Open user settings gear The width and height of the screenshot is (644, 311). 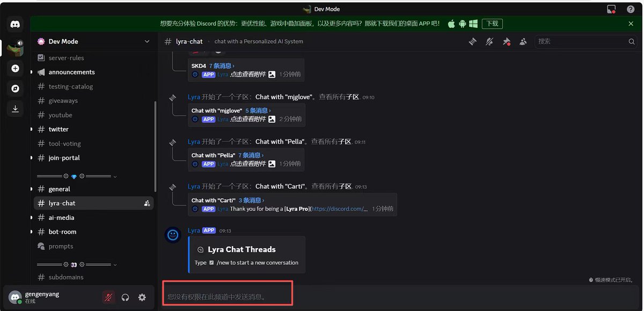pyautogui.click(x=142, y=297)
